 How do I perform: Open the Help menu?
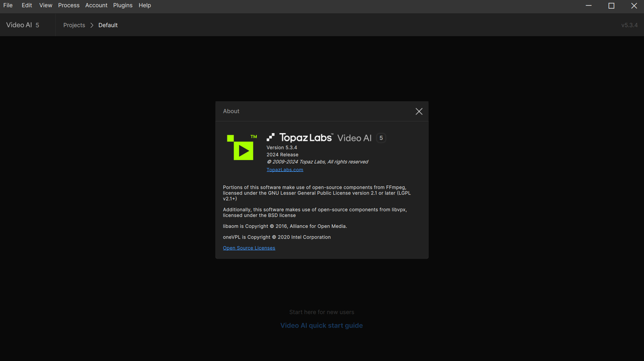coord(145,5)
